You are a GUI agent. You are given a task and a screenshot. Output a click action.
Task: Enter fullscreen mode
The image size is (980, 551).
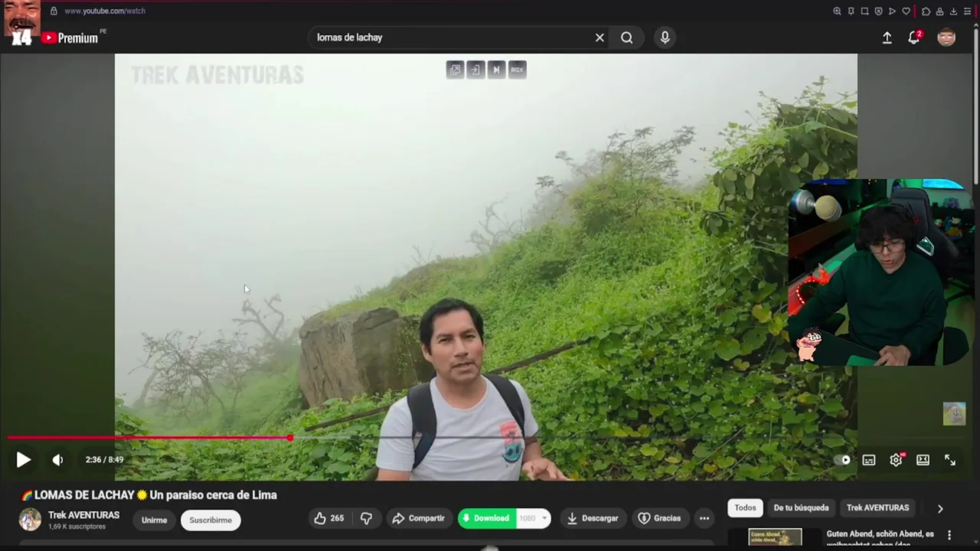[x=950, y=460]
